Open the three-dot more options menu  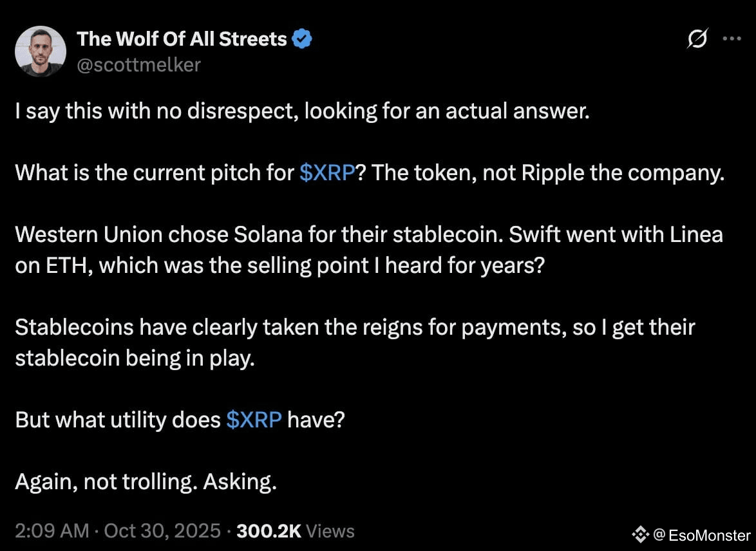(x=732, y=39)
